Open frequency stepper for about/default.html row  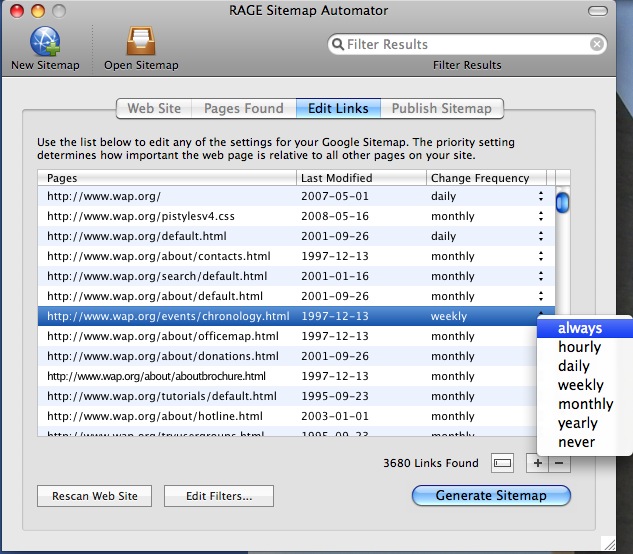tap(541, 296)
